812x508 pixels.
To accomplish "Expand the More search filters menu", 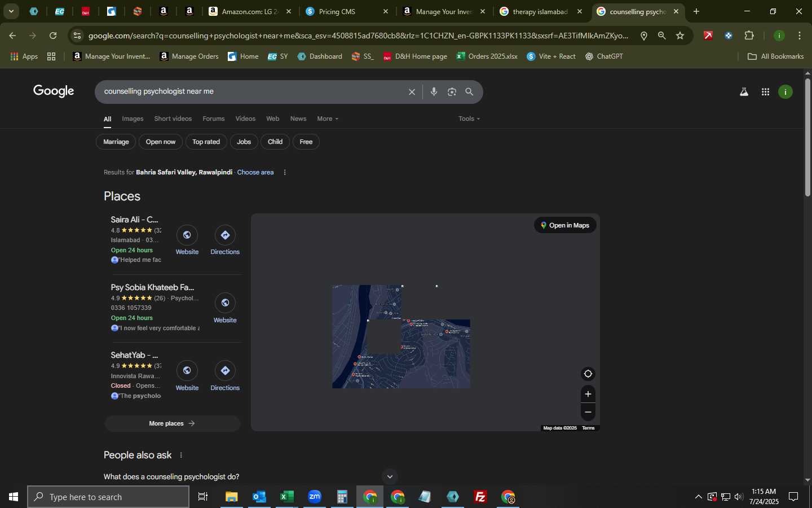I will click(x=328, y=119).
